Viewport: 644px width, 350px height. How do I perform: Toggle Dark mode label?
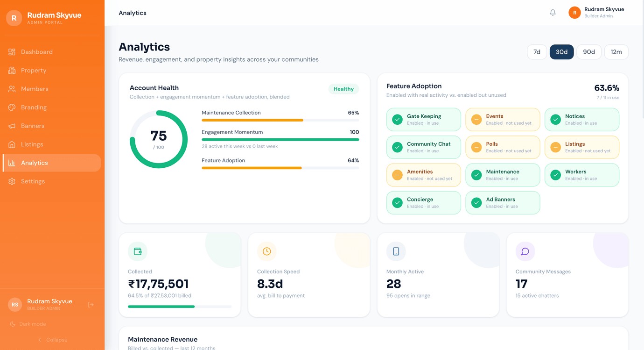pyautogui.click(x=33, y=324)
